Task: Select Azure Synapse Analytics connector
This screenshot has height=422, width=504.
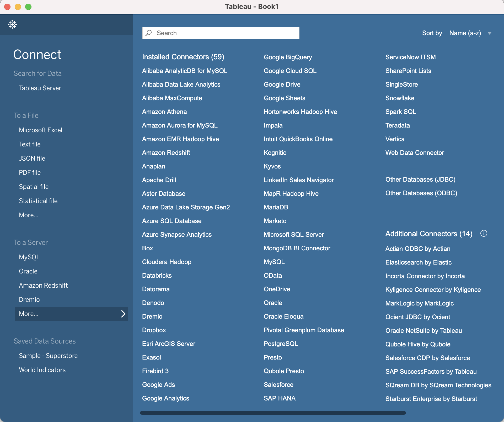Action: click(x=177, y=235)
